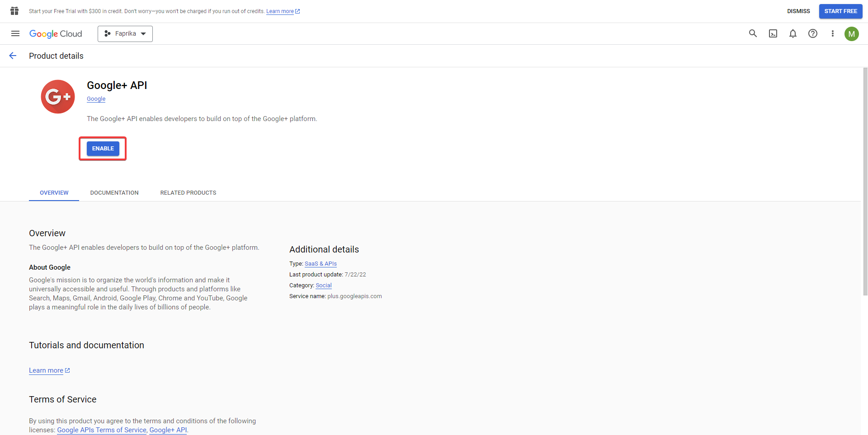This screenshot has width=868, height=435.
Task: Select the Overview tab
Action: tap(54, 193)
